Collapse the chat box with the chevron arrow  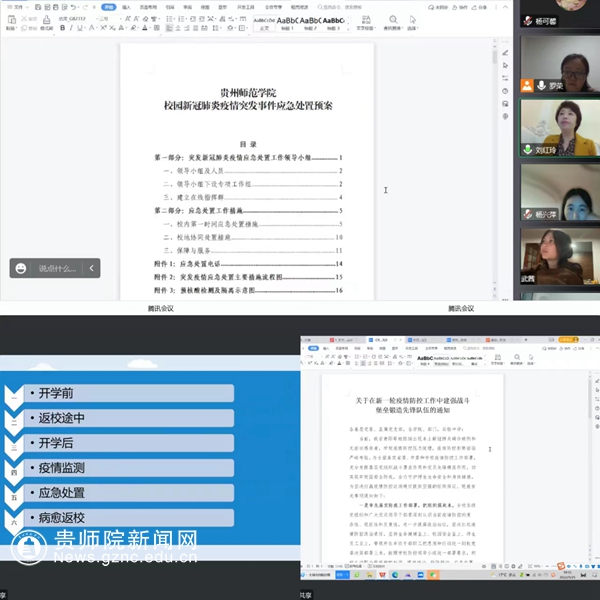[92, 268]
